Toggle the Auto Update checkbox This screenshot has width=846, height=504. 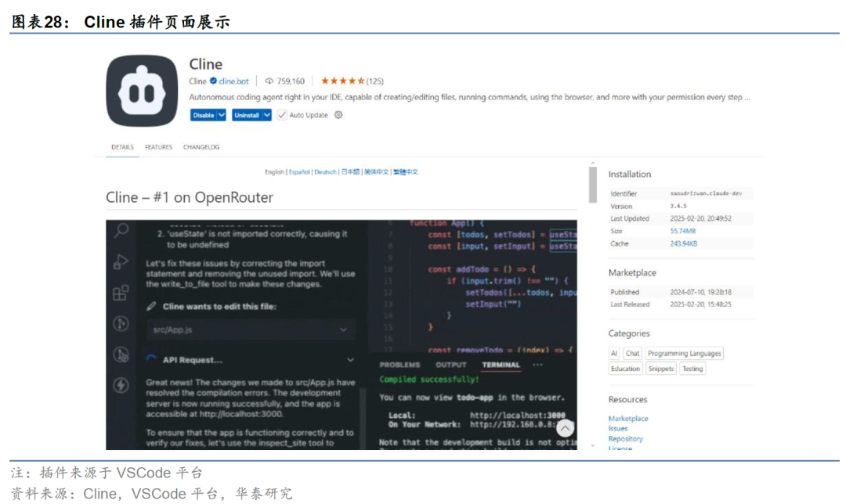(282, 115)
